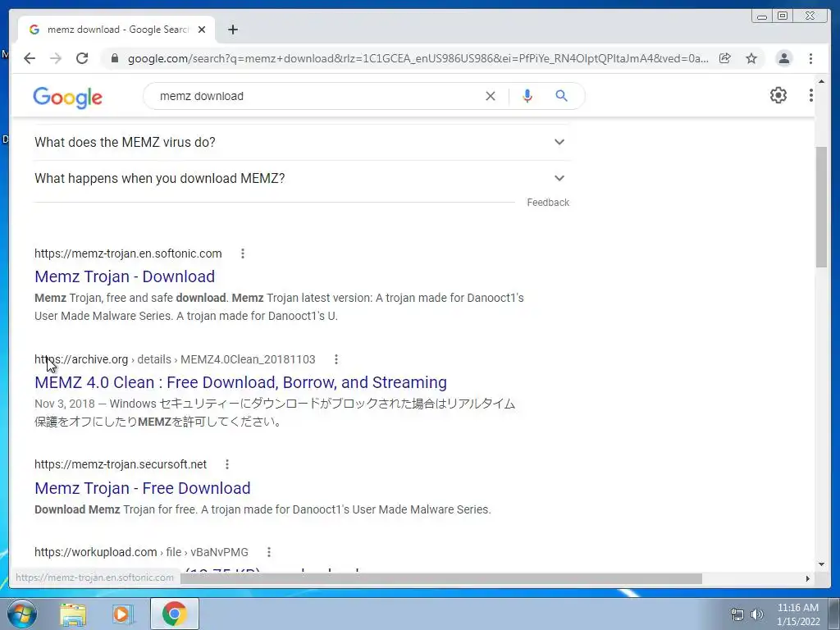Screen dimensions: 840x630
Task: Open more options for securisoft.net result
Action: click(227, 464)
